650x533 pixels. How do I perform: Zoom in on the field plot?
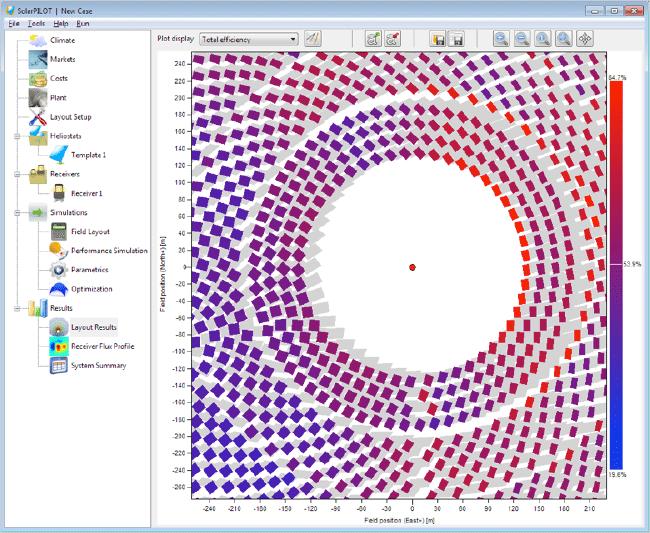point(502,39)
